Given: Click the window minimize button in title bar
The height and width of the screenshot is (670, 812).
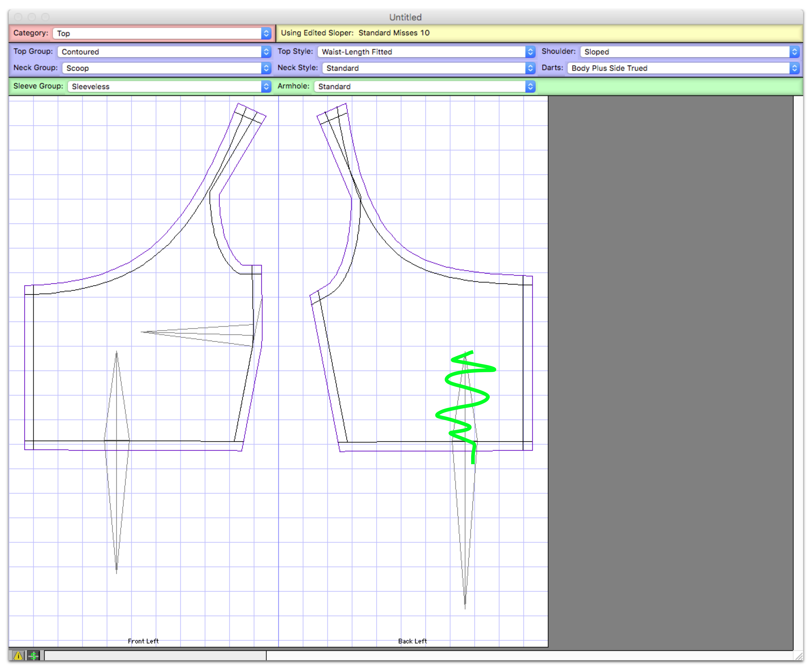Looking at the screenshot, I should coord(32,17).
